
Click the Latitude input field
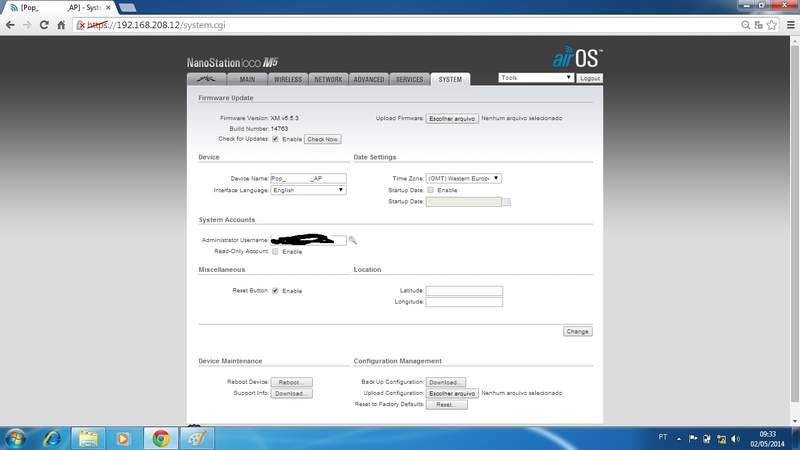click(464, 290)
